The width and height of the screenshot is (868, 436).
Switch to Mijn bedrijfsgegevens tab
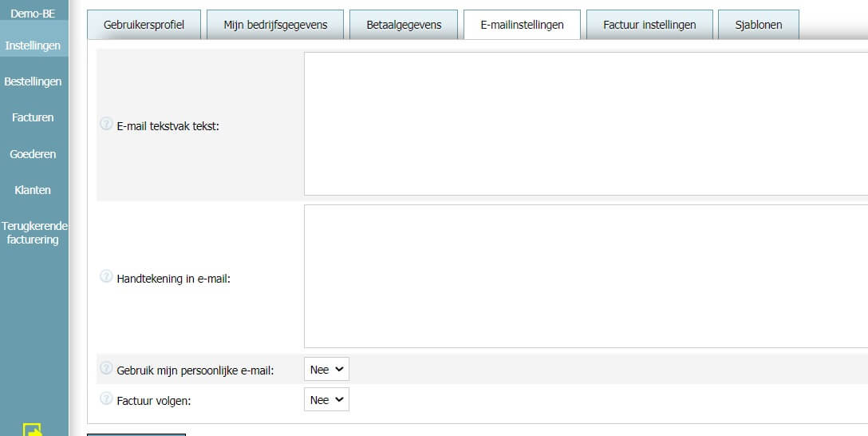(275, 25)
